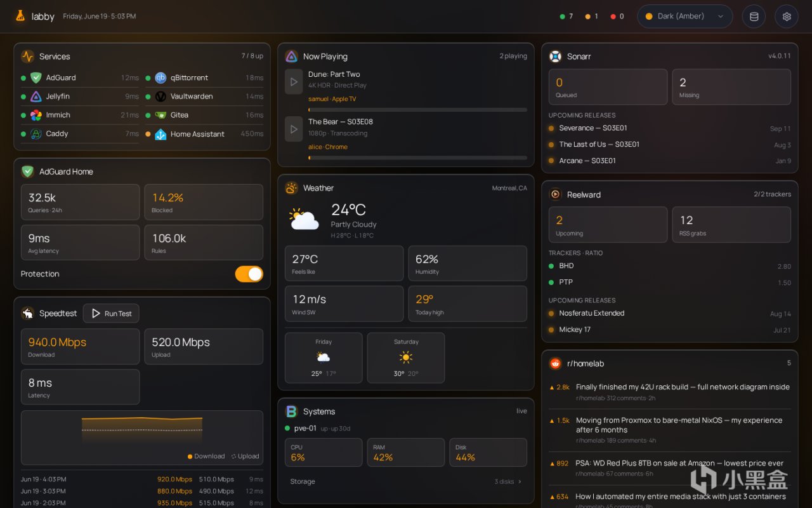Click the green healthy services count 7
The image size is (812, 508).
click(566, 17)
